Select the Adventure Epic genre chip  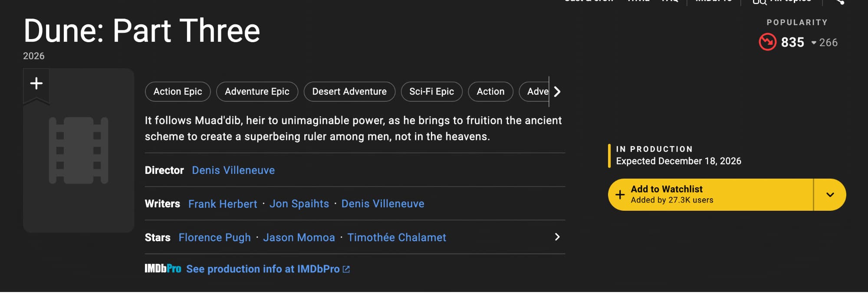pos(257,92)
